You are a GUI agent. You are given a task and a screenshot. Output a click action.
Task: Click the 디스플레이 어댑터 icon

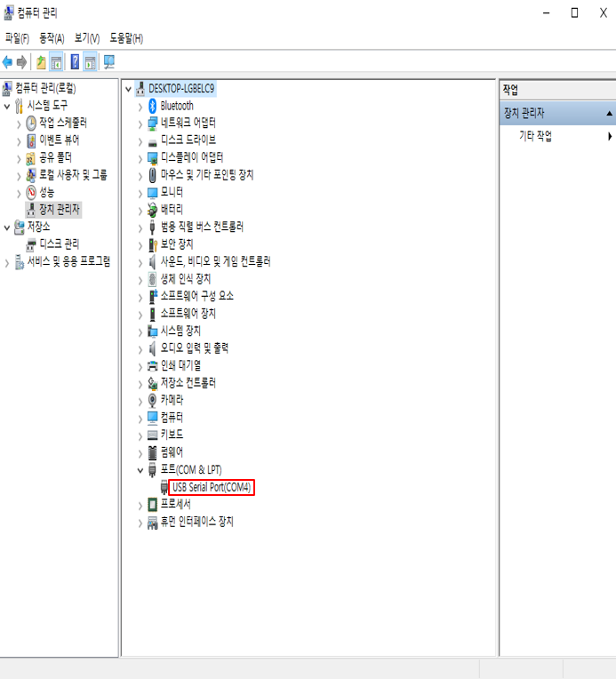[x=153, y=158]
